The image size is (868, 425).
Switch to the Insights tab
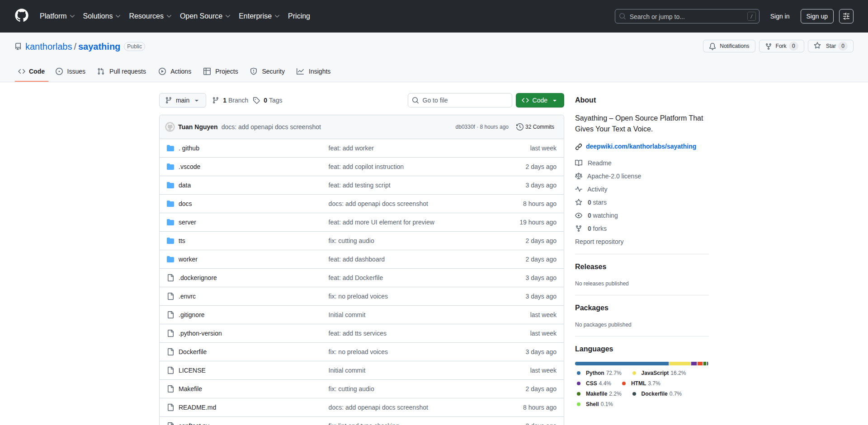click(314, 71)
